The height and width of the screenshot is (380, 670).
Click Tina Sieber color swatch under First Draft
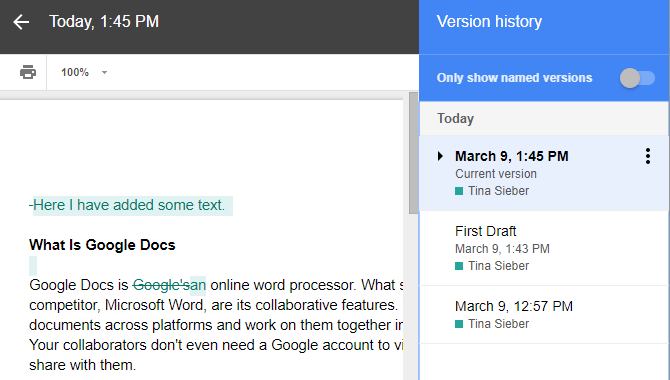click(459, 266)
